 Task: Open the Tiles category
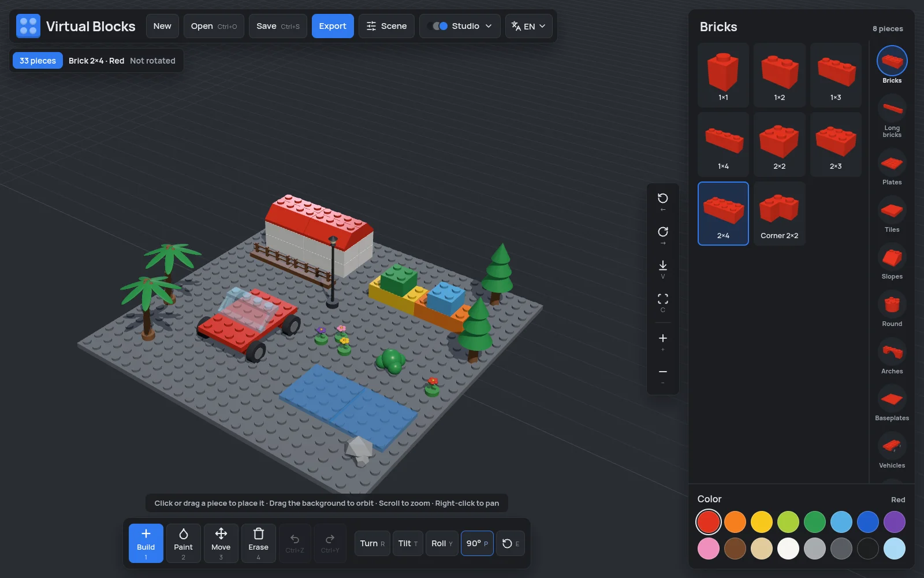point(892,210)
